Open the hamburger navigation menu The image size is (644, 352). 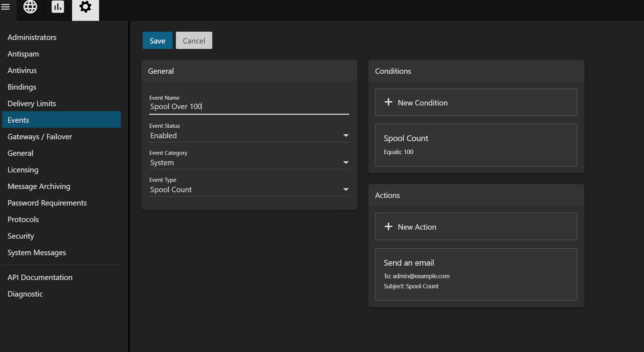5,7
